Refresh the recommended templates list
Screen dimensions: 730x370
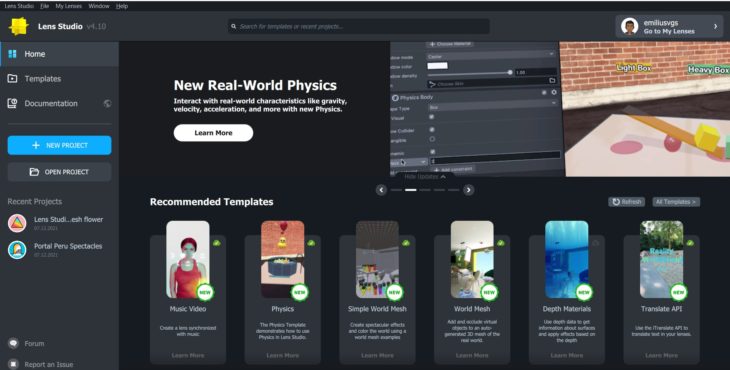[627, 202]
